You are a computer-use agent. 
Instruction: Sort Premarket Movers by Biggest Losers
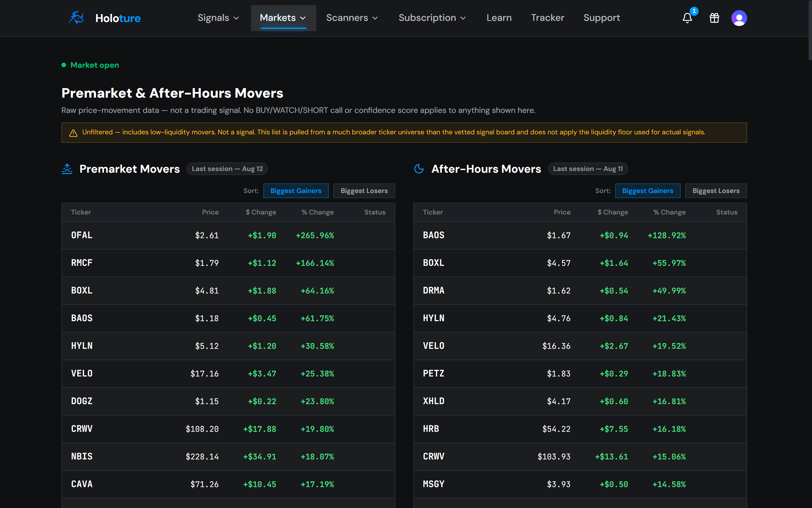coord(364,191)
